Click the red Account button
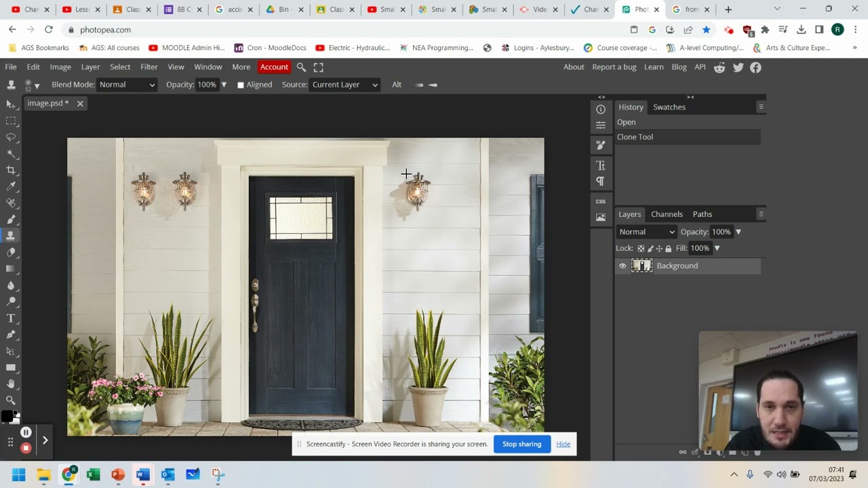868x488 pixels. pyautogui.click(x=274, y=67)
